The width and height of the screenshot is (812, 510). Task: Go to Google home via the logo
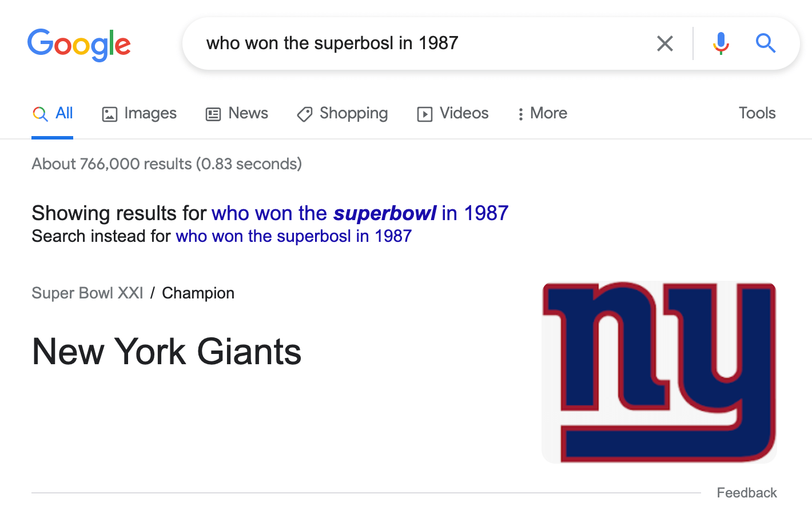click(79, 45)
